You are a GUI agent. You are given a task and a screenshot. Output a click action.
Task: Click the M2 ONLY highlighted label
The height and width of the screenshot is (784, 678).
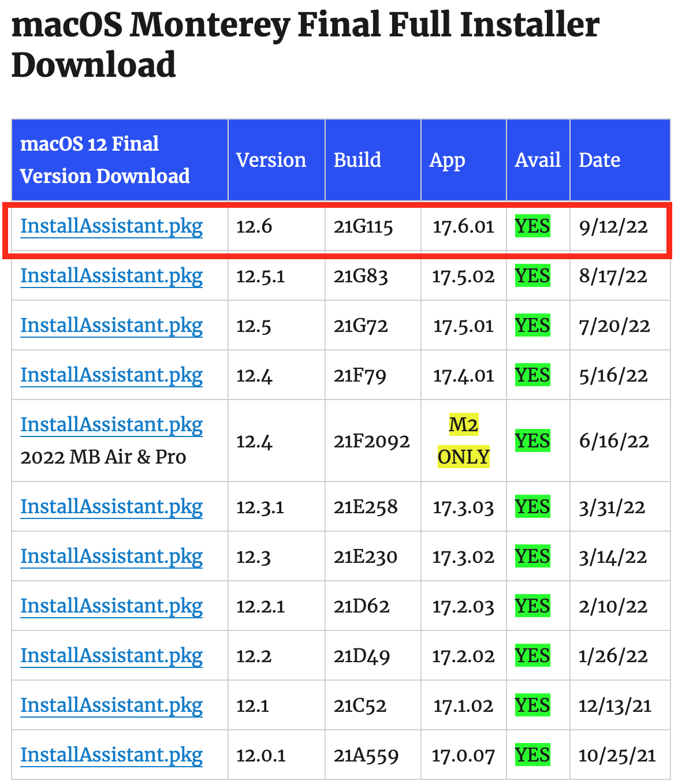[464, 441]
